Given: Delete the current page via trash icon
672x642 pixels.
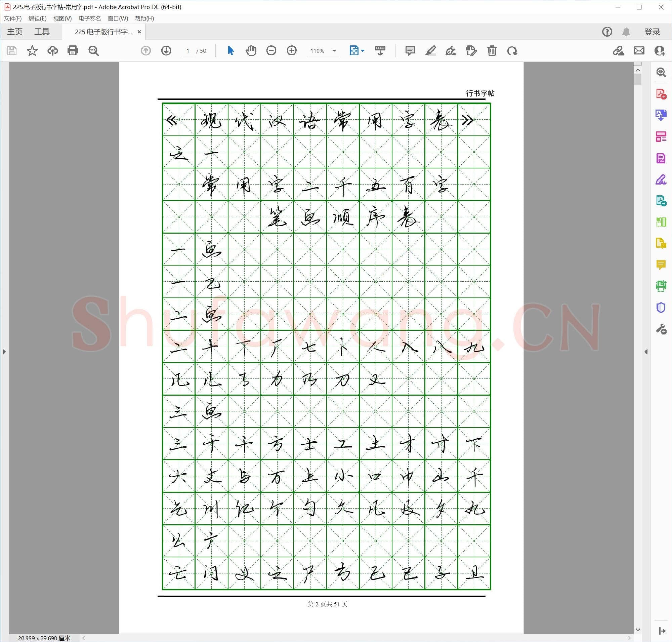Looking at the screenshot, I should (492, 51).
